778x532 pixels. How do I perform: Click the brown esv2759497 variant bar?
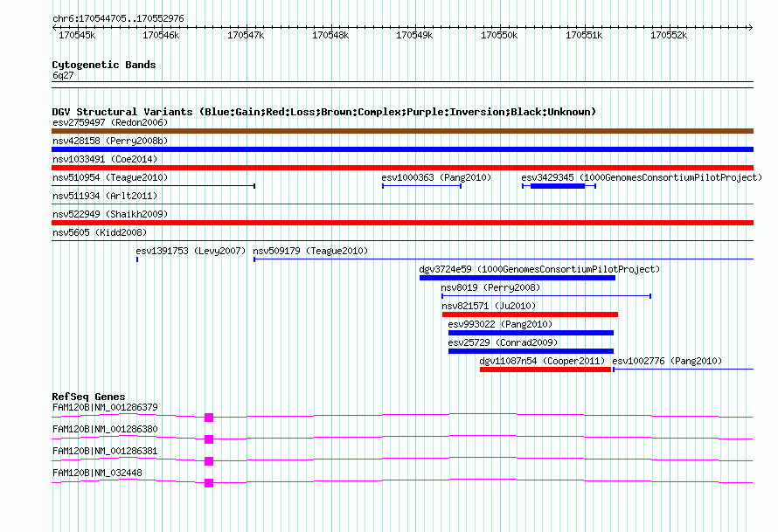pos(402,131)
